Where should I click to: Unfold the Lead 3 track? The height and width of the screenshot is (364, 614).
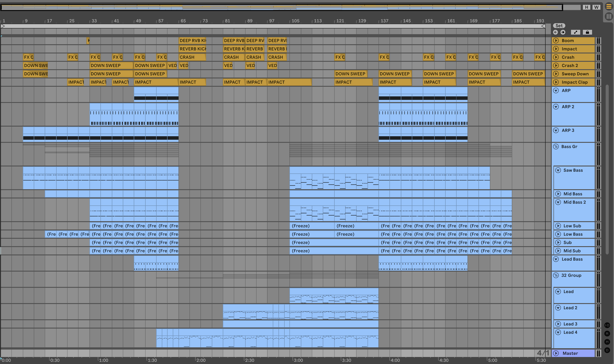click(558, 324)
